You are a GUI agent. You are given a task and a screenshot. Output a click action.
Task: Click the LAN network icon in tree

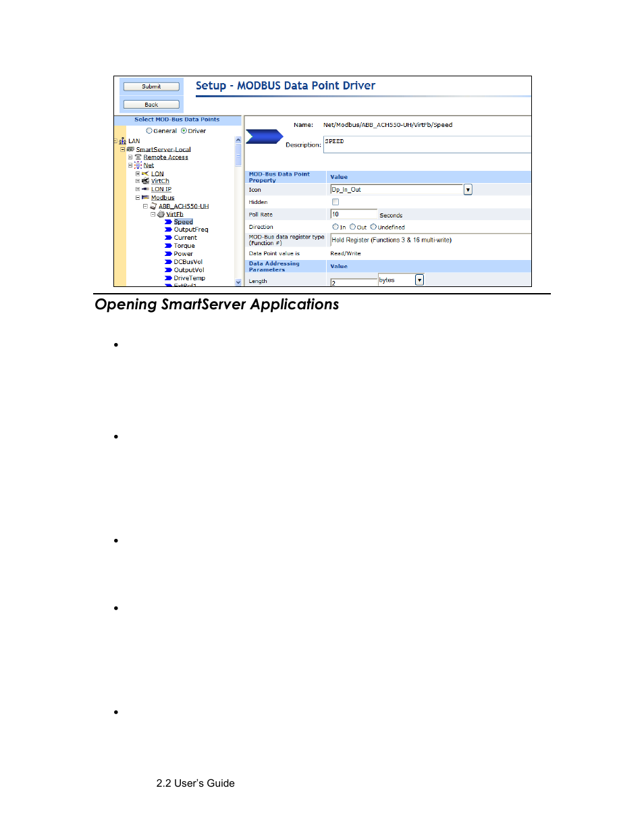(122, 141)
